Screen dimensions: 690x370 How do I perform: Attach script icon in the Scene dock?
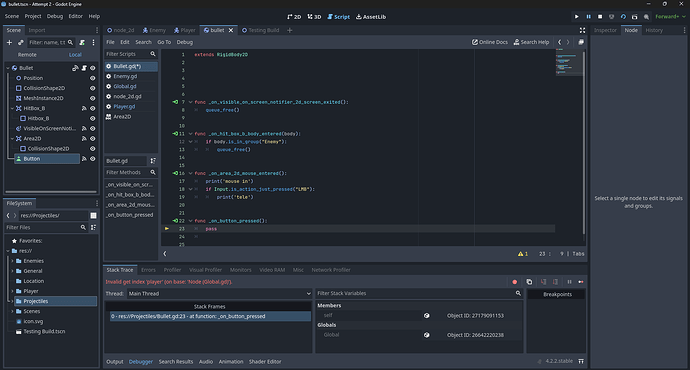(82, 43)
